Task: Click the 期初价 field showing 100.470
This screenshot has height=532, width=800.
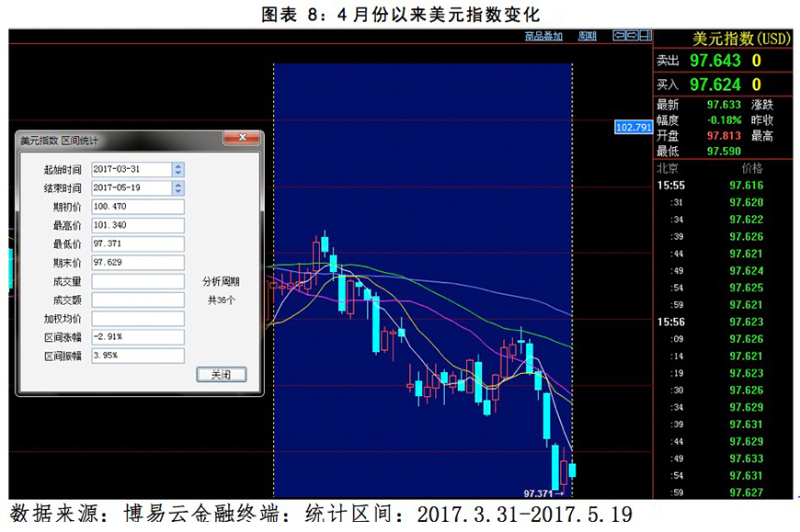Action: (138, 207)
